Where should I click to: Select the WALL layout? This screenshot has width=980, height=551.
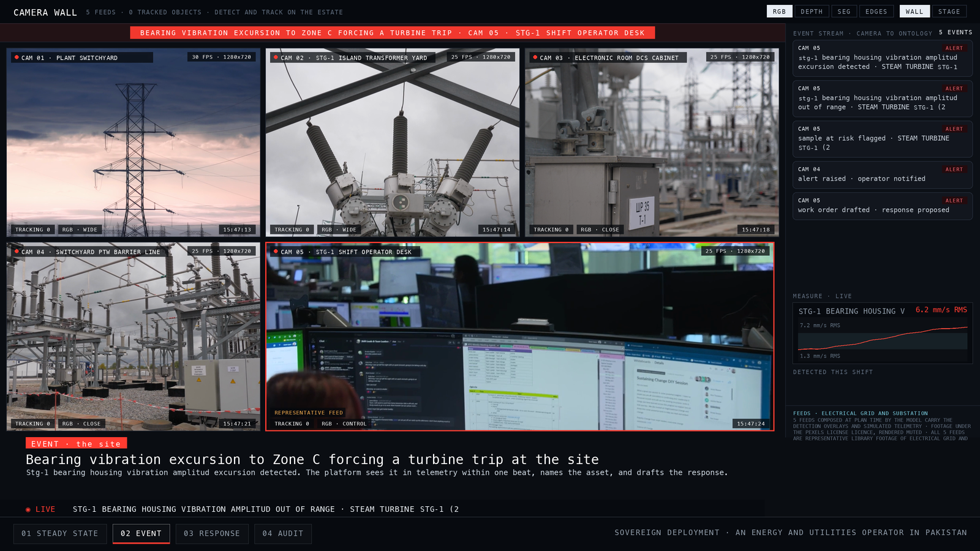pyautogui.click(x=914, y=12)
